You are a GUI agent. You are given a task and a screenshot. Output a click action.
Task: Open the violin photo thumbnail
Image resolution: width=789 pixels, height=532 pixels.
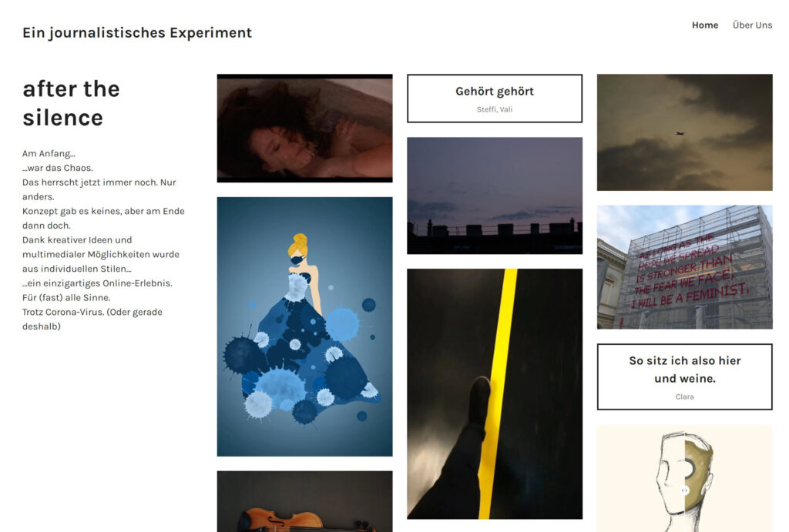point(304,501)
